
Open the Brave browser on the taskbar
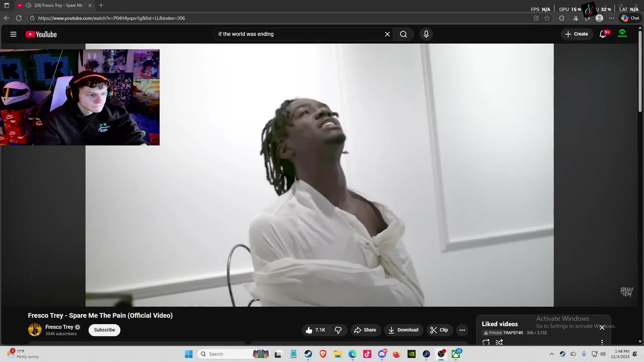click(x=323, y=354)
